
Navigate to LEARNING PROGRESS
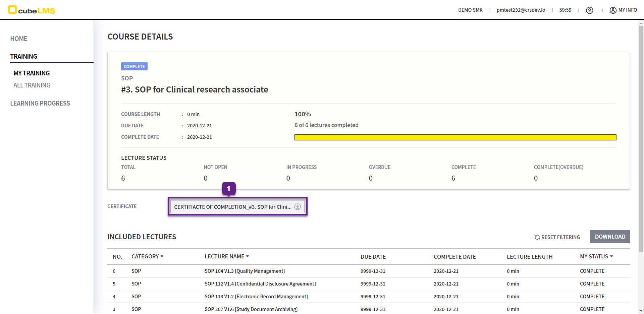(x=40, y=103)
